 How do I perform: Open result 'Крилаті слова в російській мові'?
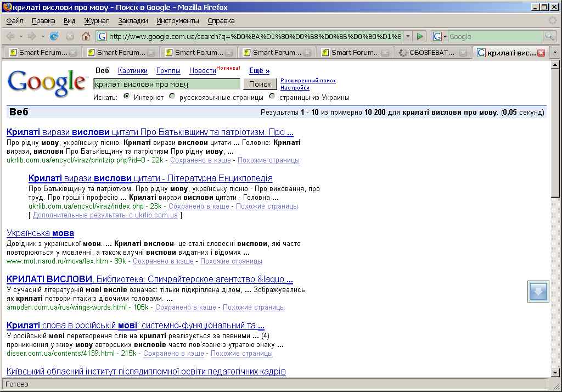pyautogui.click(x=135, y=325)
